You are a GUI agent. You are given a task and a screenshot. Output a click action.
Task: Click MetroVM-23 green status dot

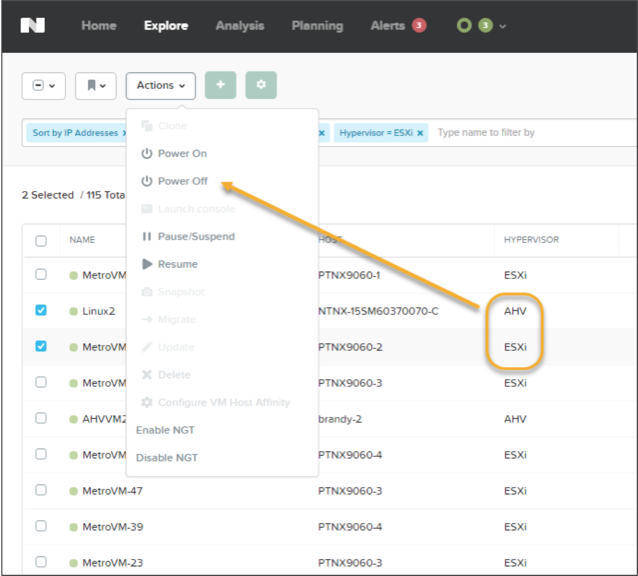[73, 563]
